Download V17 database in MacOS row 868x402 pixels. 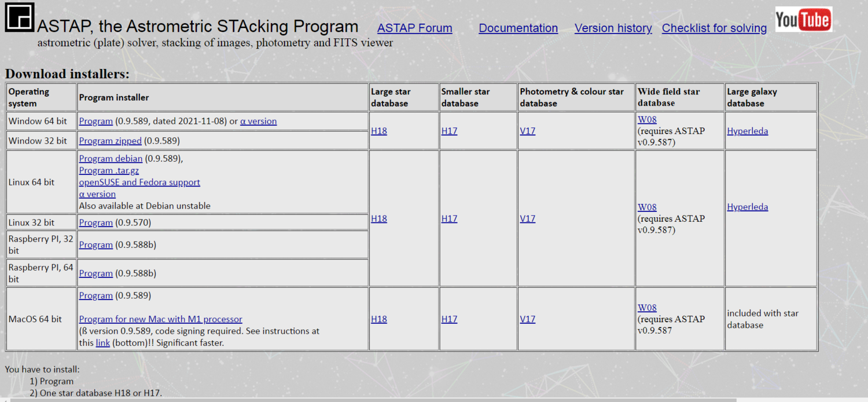coord(528,319)
